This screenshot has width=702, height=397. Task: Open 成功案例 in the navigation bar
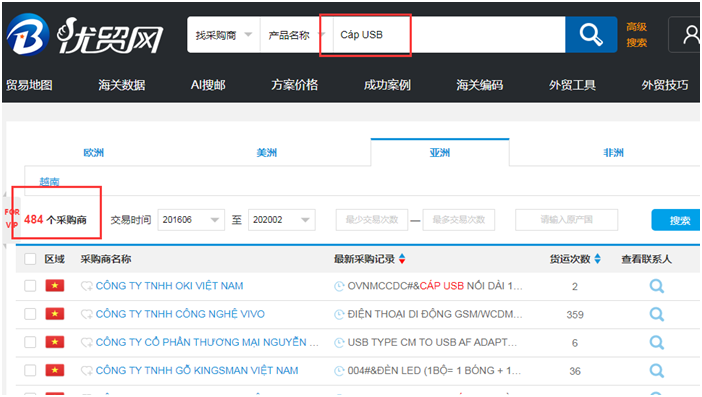387,85
